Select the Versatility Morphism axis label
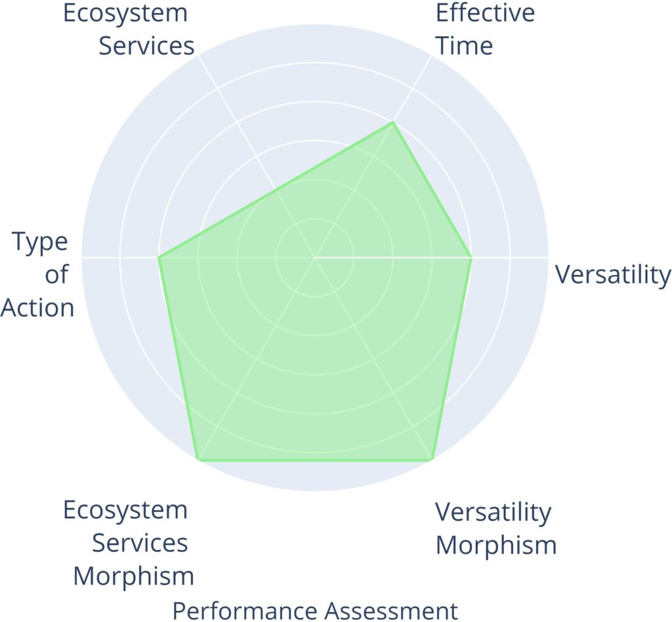 pyautogui.click(x=495, y=528)
